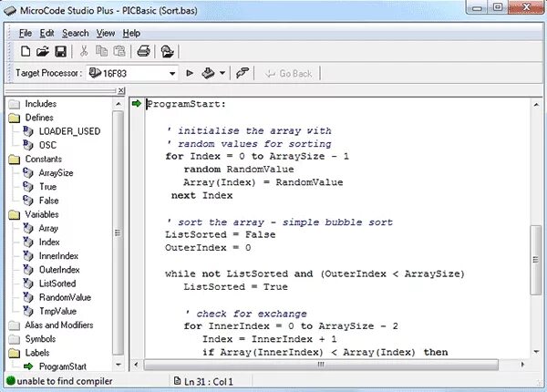Select the Includes folder in explorer
The width and height of the screenshot is (547, 392).
click(x=32, y=104)
